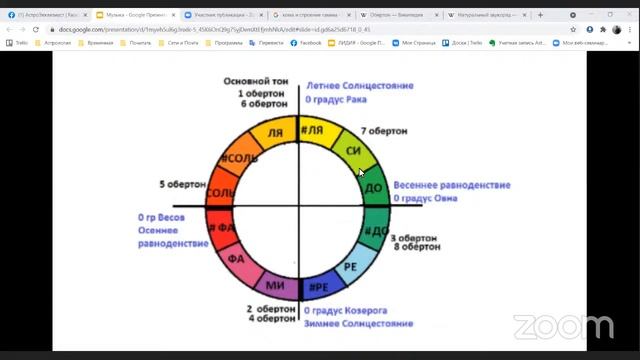640x360 pixels.
Task: Click the round media control icon in tab strip
Action: tap(573, 15)
